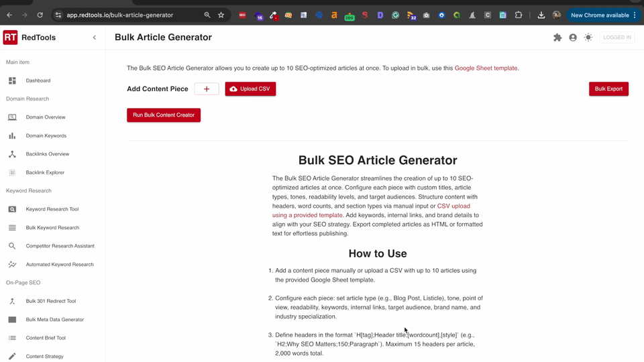Click the Chrome profile avatar
This screenshot has height=362, width=644.
point(557,15)
